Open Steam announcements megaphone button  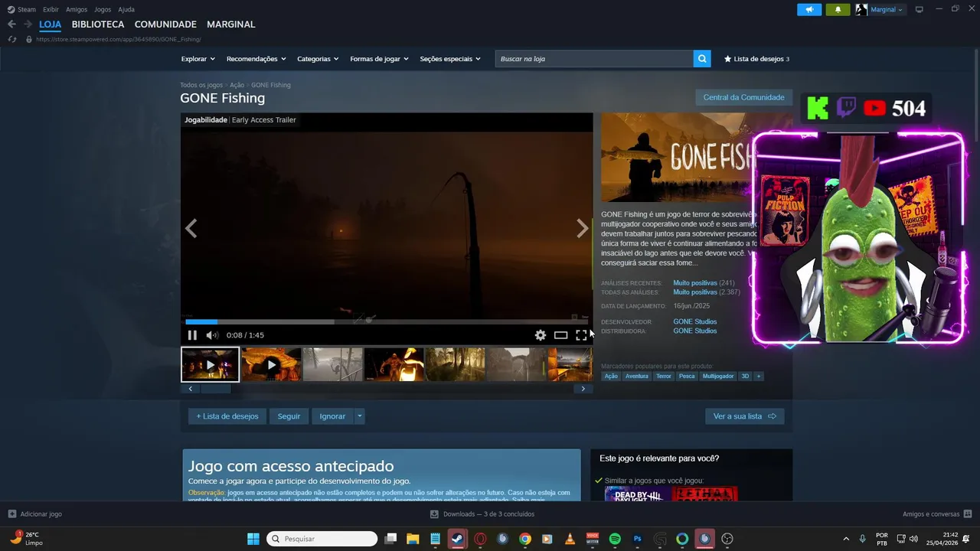click(809, 10)
